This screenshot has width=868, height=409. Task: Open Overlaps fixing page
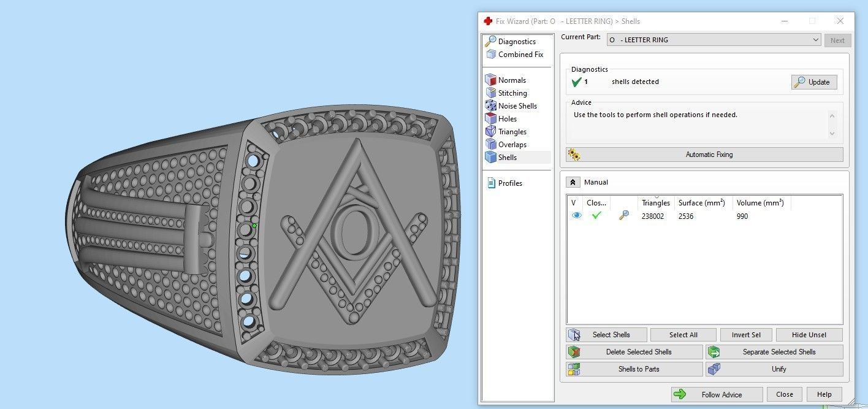pyautogui.click(x=512, y=144)
